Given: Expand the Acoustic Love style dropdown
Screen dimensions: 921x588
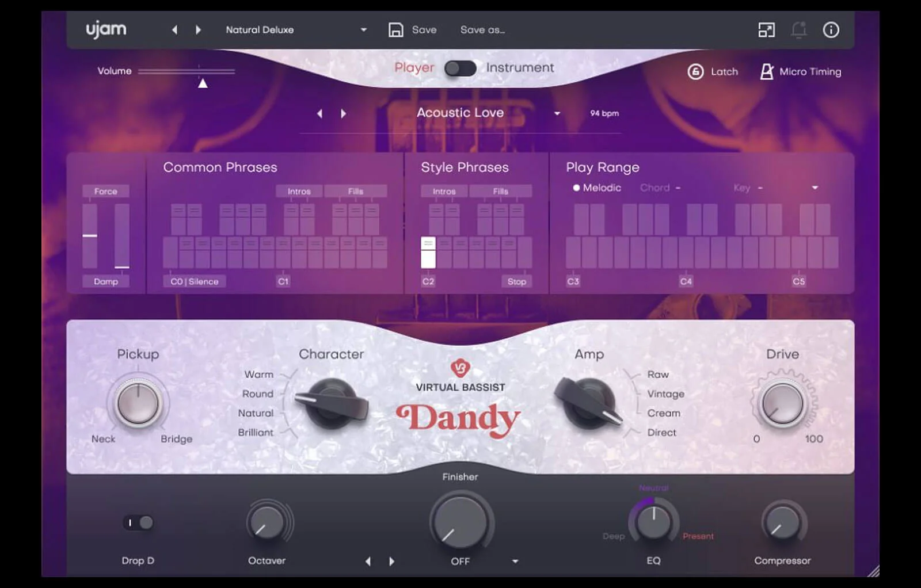Looking at the screenshot, I should [557, 114].
